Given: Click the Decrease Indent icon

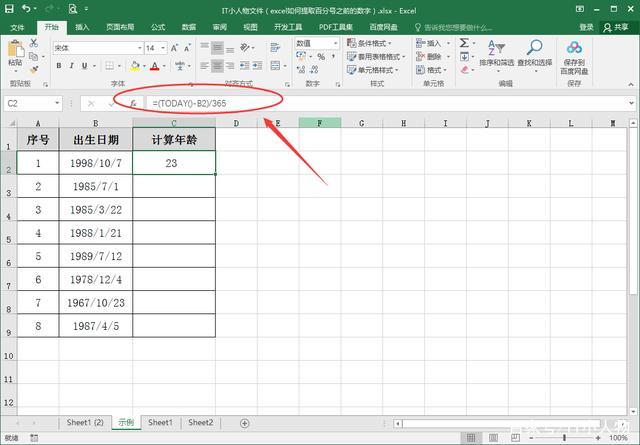Looking at the screenshot, I should coord(244,65).
